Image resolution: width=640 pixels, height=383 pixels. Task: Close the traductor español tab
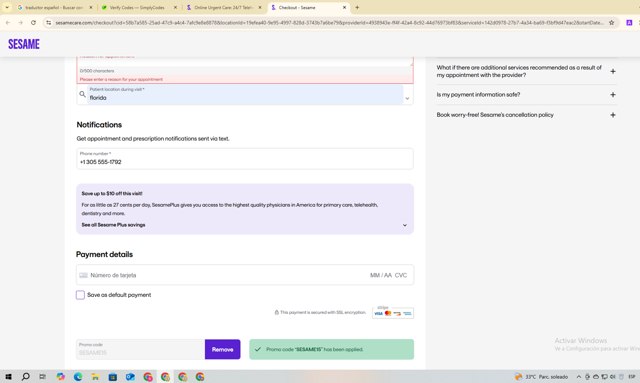click(x=91, y=7)
